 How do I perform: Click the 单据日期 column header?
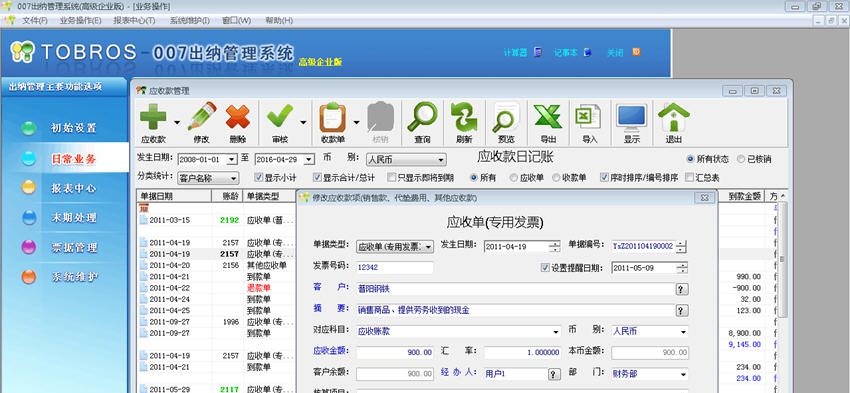coord(174,196)
